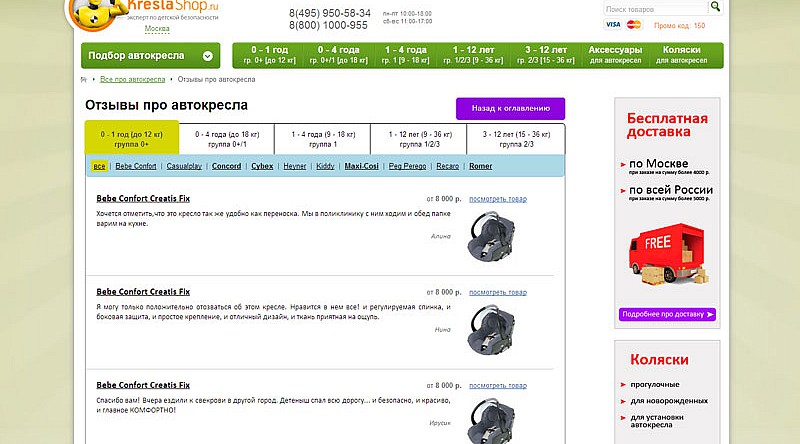
Task: Open the first Bebe Confort car seat image
Action: click(x=492, y=237)
